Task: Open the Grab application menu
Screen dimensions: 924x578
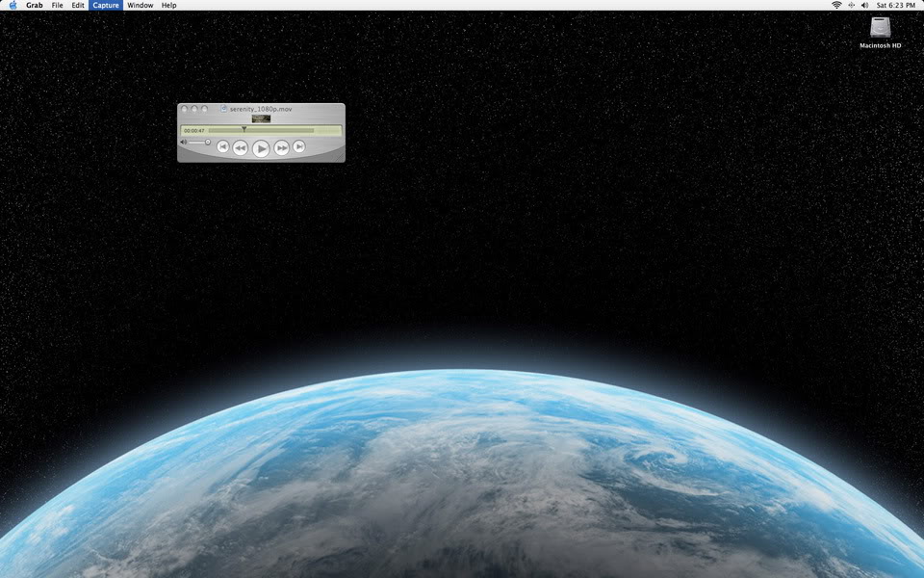Action: pyautogui.click(x=35, y=6)
